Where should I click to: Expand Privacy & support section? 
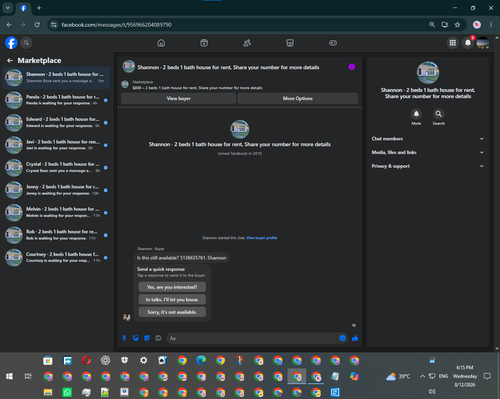[x=428, y=166]
